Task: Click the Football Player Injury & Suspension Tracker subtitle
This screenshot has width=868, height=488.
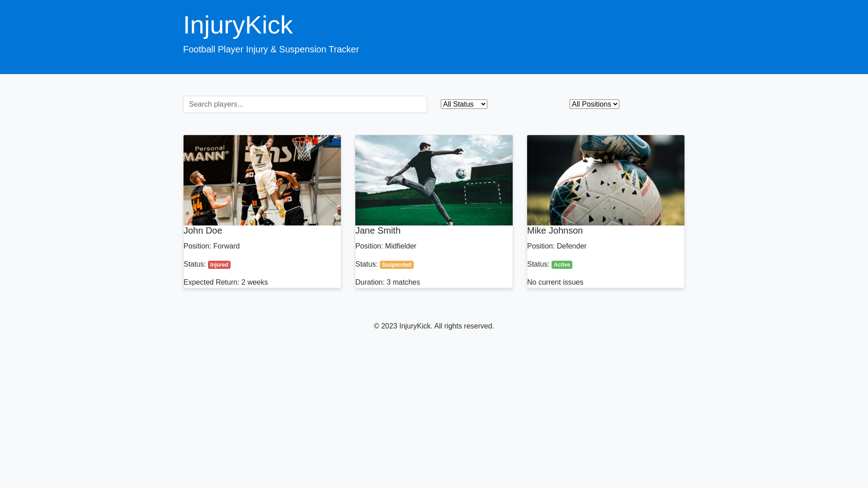Action: [x=271, y=49]
